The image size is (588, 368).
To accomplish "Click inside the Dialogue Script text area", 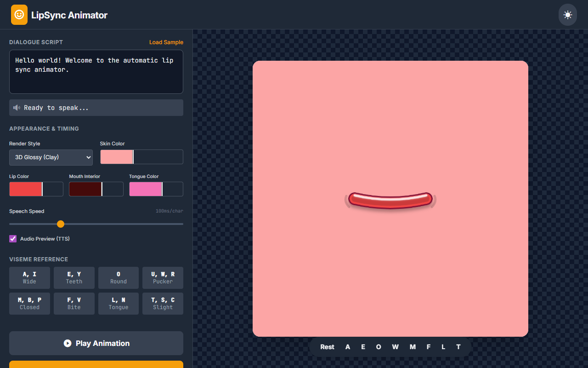I will click(96, 71).
